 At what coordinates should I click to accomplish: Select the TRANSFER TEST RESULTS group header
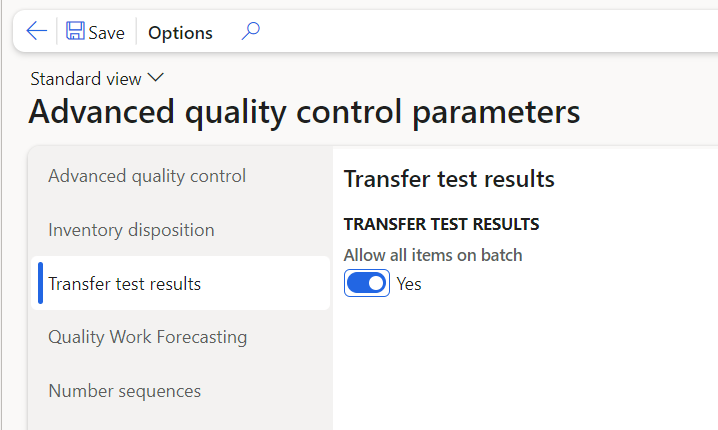click(441, 224)
